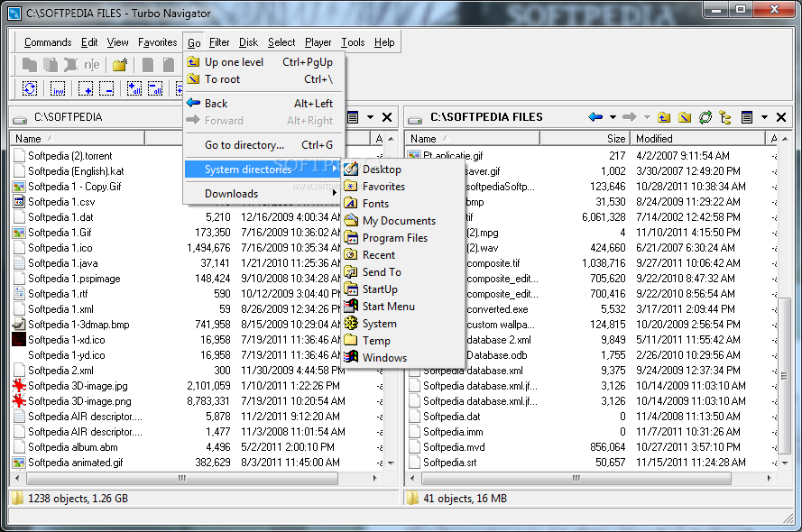Image resolution: width=802 pixels, height=532 pixels.
Task: Click the deselect-minus dashed-box icon
Action: tap(106, 88)
